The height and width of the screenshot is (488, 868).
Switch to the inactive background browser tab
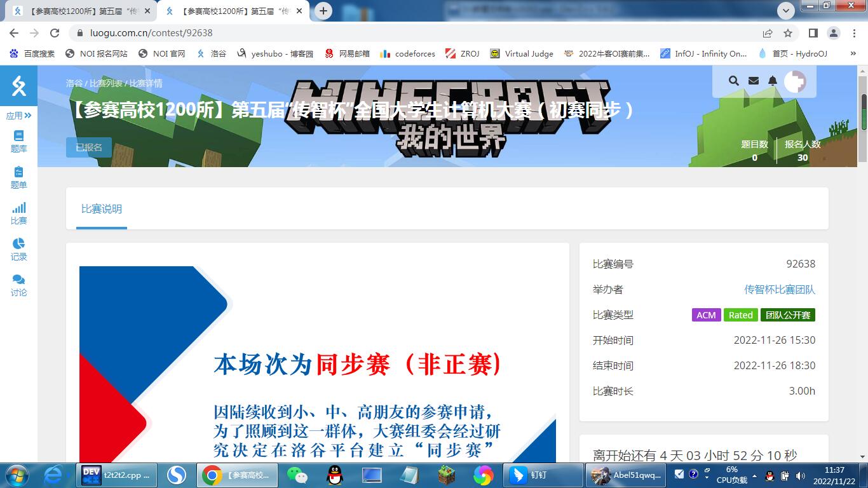pos(81,11)
